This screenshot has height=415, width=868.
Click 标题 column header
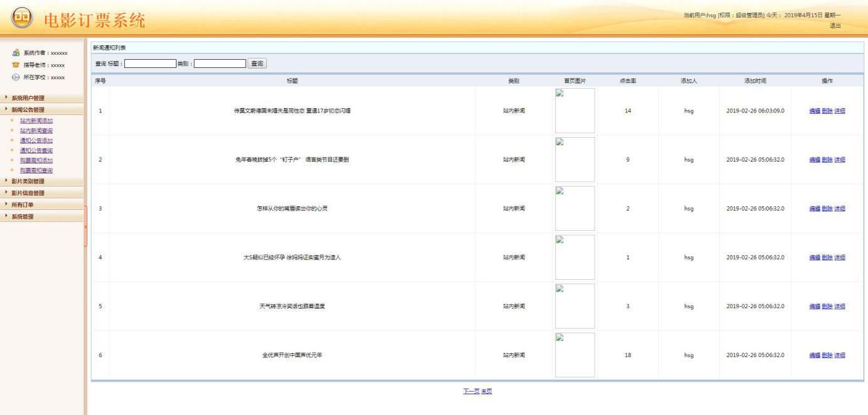point(292,80)
